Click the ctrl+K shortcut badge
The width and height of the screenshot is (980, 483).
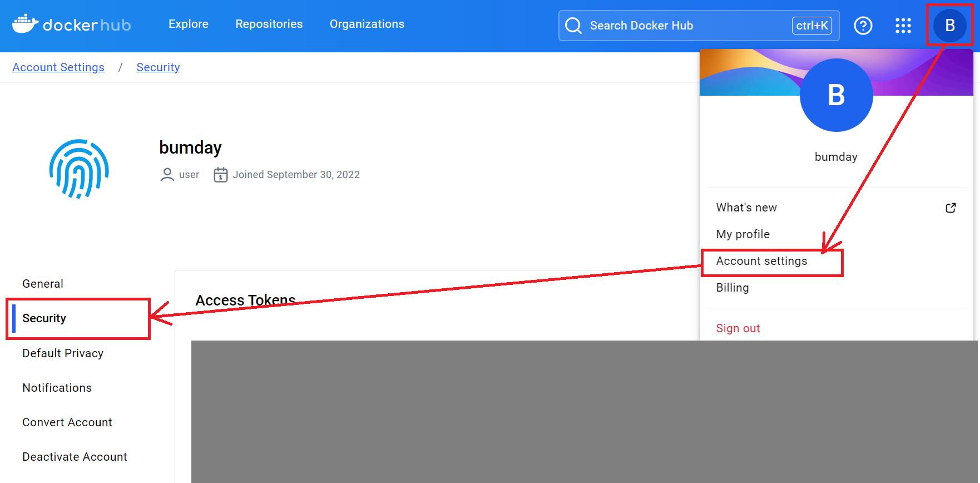812,26
